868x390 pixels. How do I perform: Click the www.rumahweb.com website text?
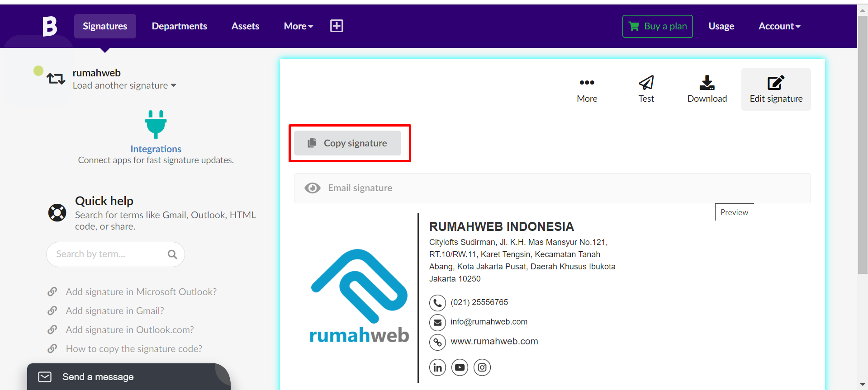point(494,341)
